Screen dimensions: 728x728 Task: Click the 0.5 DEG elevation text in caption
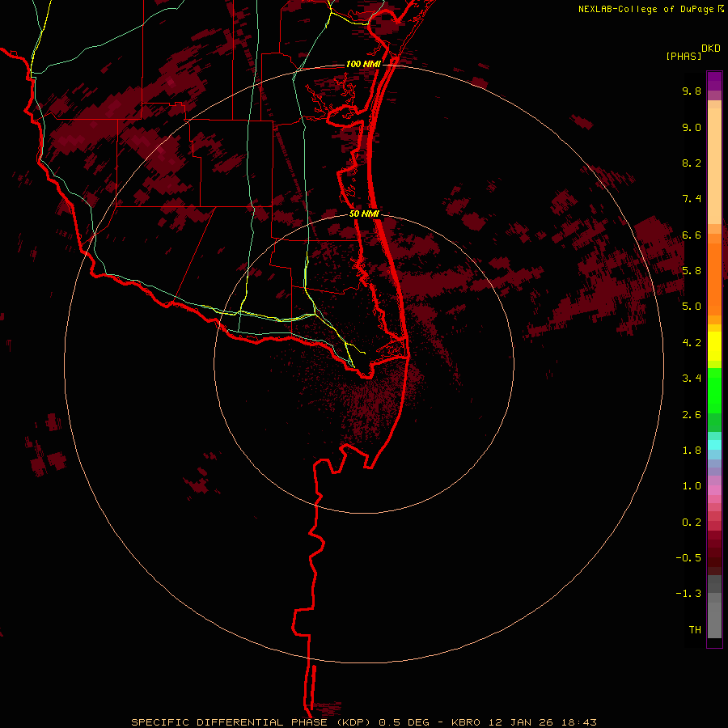pyautogui.click(x=404, y=722)
